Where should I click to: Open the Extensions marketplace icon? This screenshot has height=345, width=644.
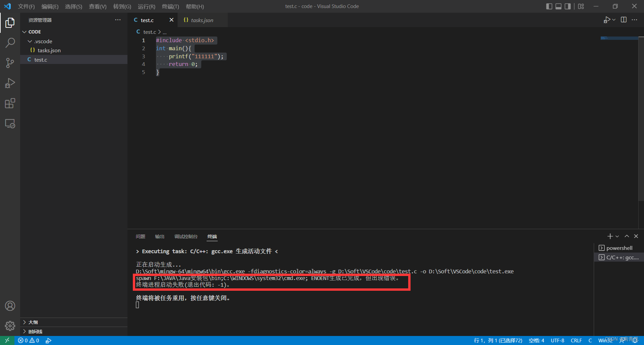(10, 103)
